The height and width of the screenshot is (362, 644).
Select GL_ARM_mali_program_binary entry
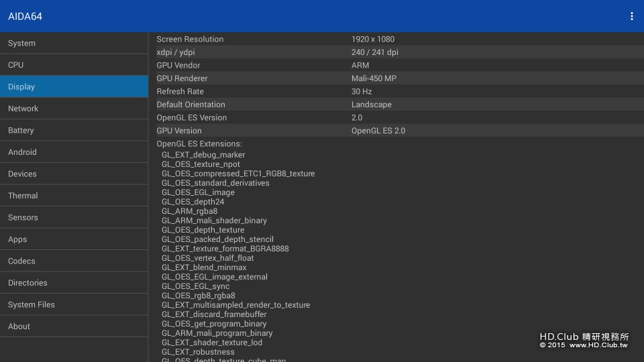217,333
